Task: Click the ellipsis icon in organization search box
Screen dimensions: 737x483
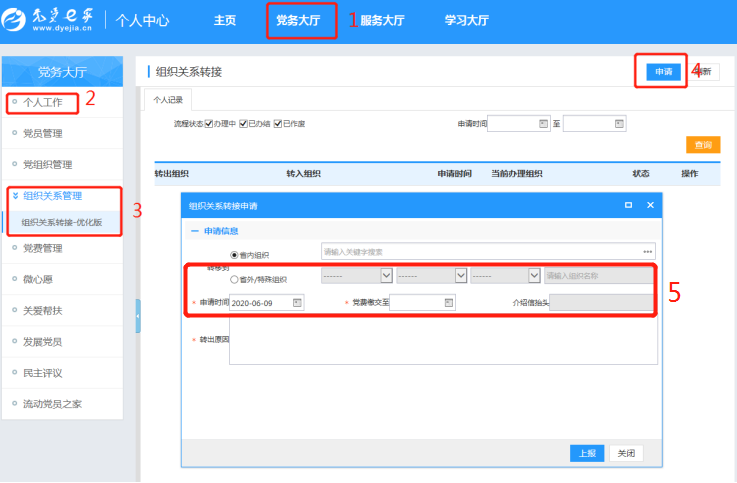Action: pyautogui.click(x=648, y=251)
